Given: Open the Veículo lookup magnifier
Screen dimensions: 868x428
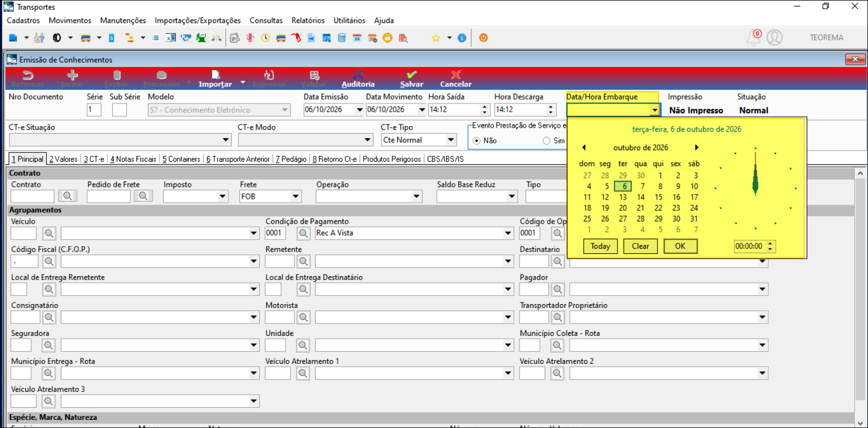Looking at the screenshot, I should [49, 233].
